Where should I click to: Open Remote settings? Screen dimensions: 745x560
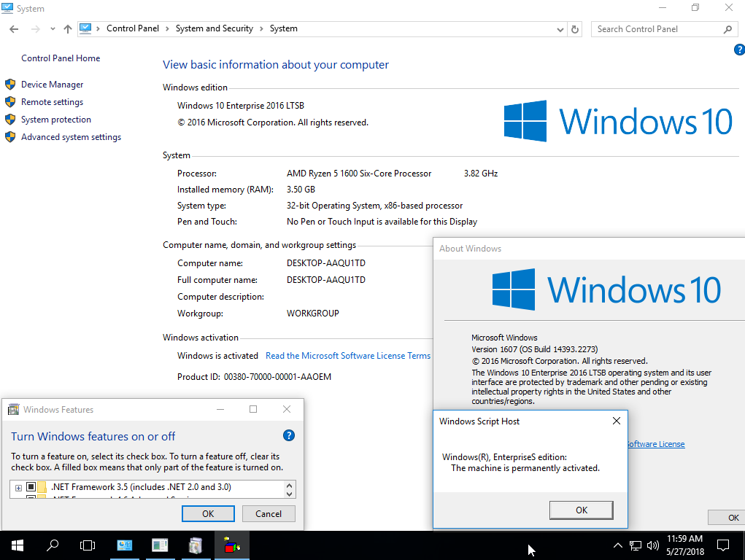pyautogui.click(x=53, y=102)
